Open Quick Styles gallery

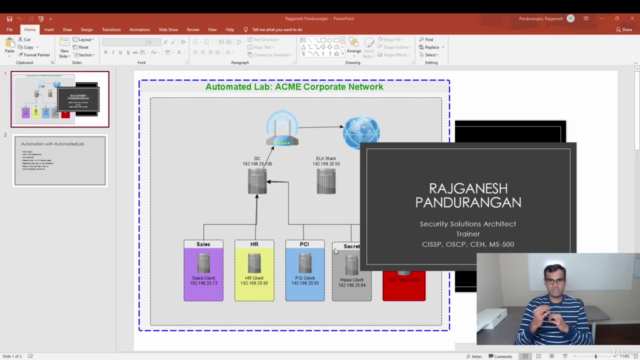[369, 47]
